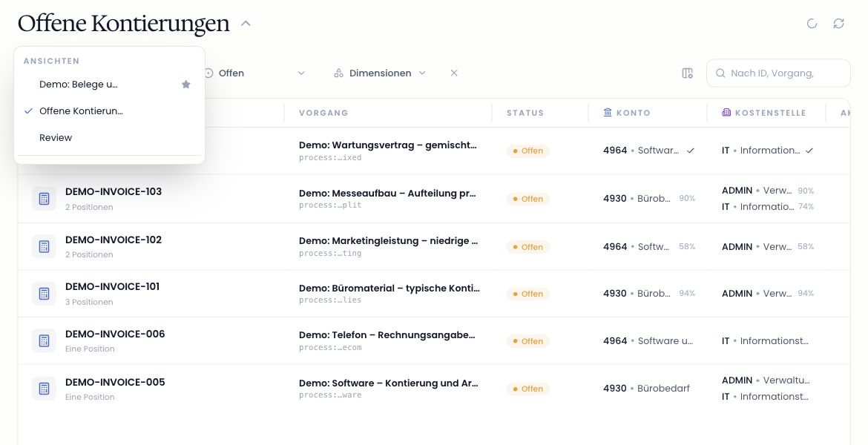Screen dimensions: 868x445
Task: Click 'Demo: Messeaufbau – Aufteilung pr…' process
Action: click(x=387, y=193)
